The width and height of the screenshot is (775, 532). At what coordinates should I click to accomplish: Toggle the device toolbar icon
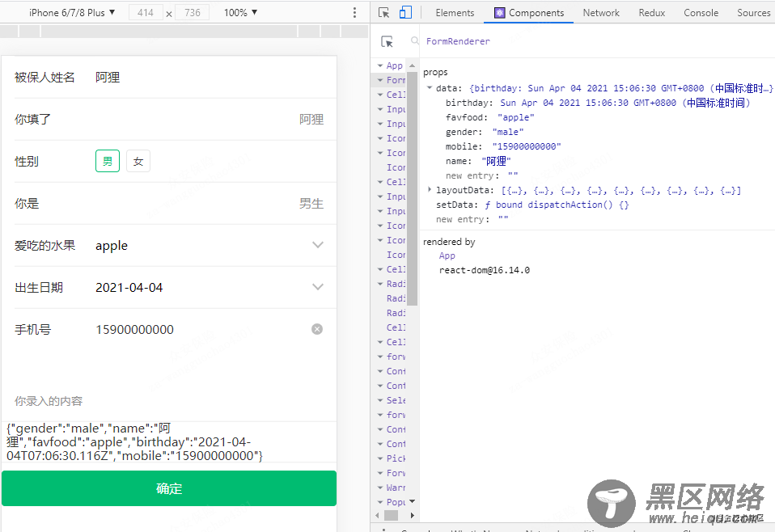405,13
